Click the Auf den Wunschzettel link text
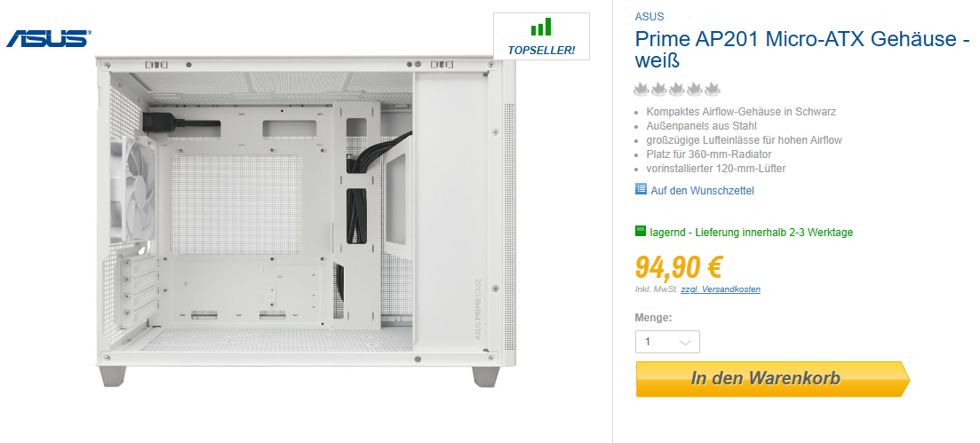This screenshot has height=443, width=980. 703,191
